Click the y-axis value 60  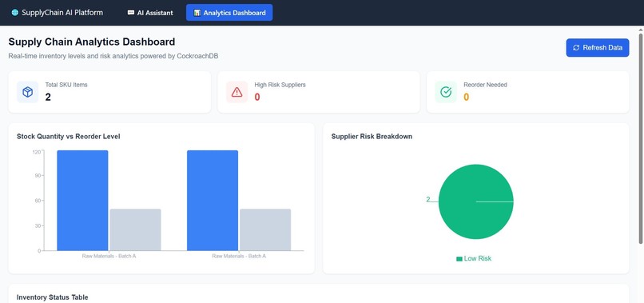tap(38, 201)
